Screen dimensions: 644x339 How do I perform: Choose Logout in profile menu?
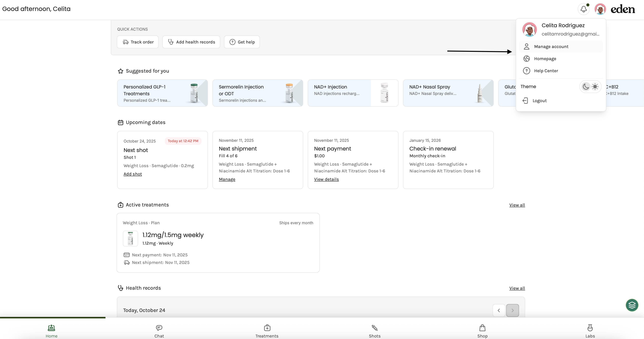[561, 101]
